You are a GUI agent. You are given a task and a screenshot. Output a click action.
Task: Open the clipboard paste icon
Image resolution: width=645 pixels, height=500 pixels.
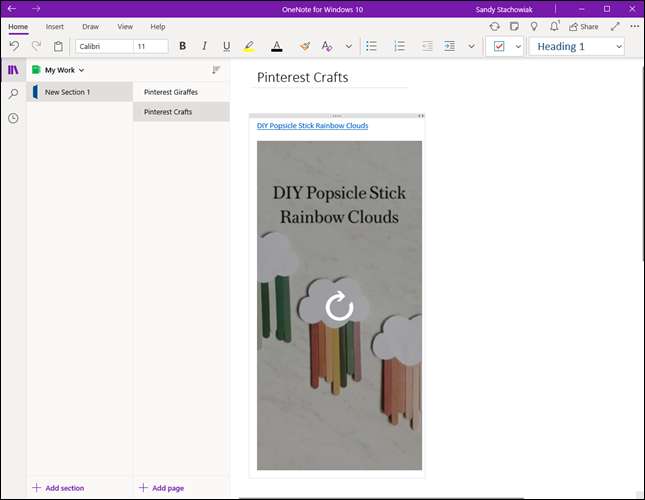[x=58, y=46]
